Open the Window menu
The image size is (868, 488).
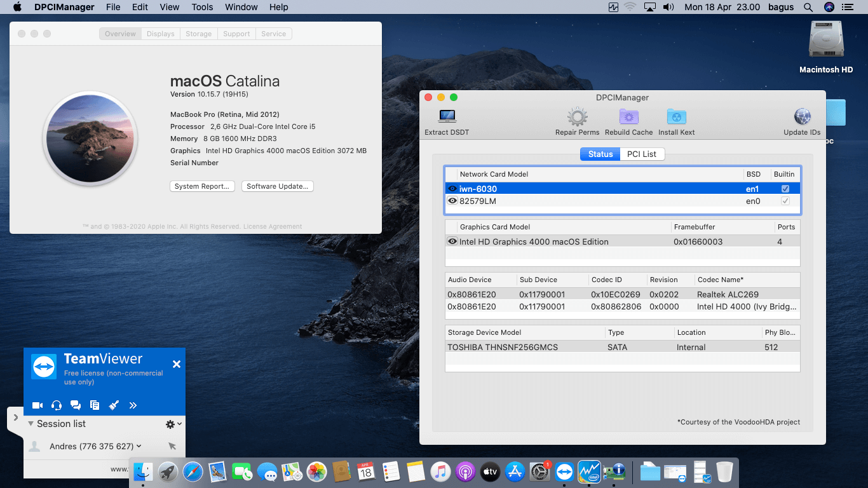click(241, 8)
